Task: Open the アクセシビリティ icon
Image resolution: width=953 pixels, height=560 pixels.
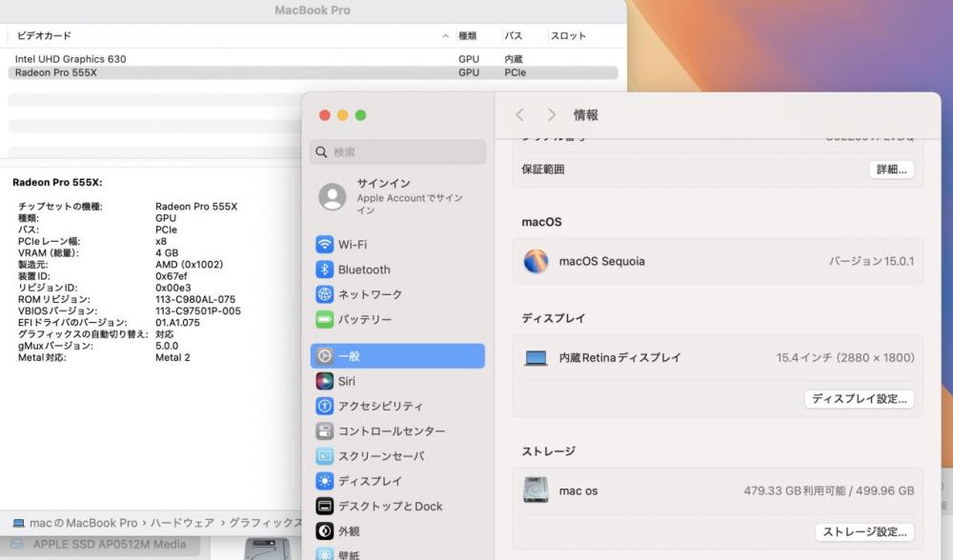Action: tap(325, 406)
